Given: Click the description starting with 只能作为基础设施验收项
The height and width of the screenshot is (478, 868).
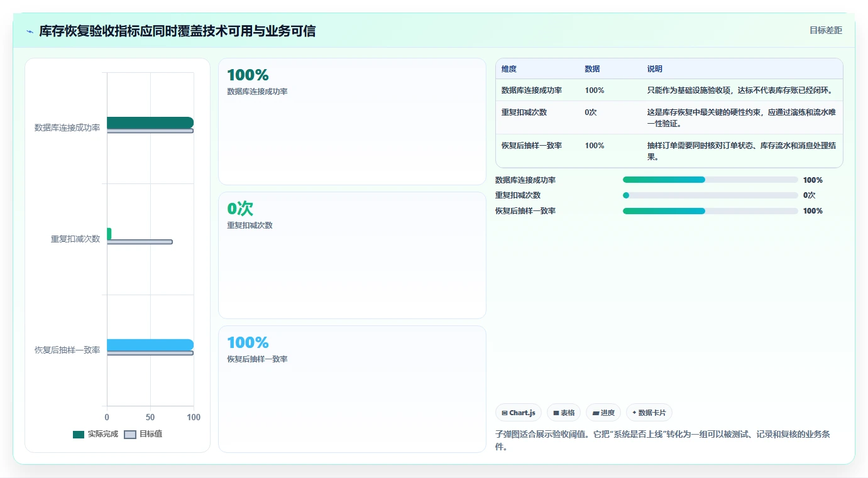Looking at the screenshot, I should [740, 90].
